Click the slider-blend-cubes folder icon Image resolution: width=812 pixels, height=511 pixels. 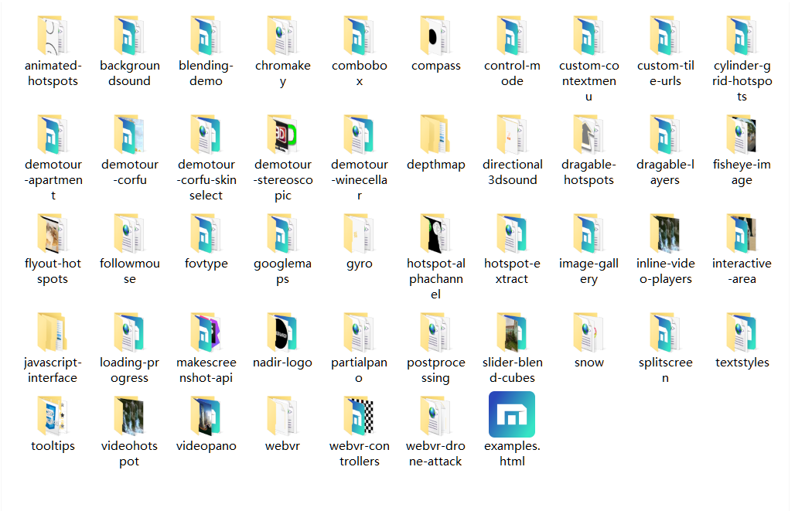(512, 332)
